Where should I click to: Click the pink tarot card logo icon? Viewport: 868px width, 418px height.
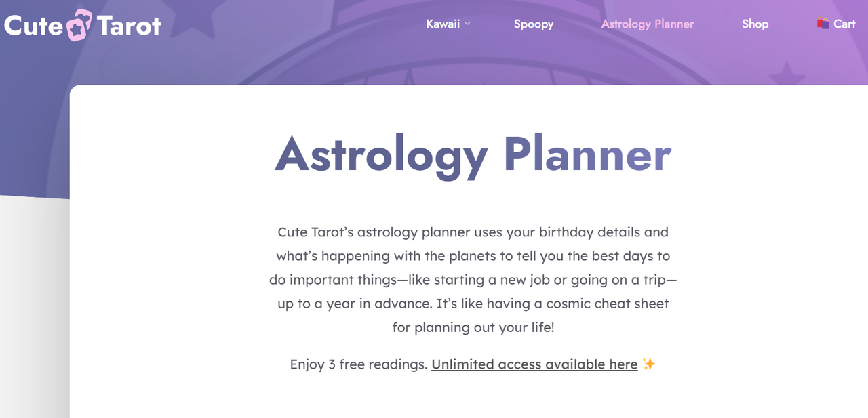click(80, 25)
